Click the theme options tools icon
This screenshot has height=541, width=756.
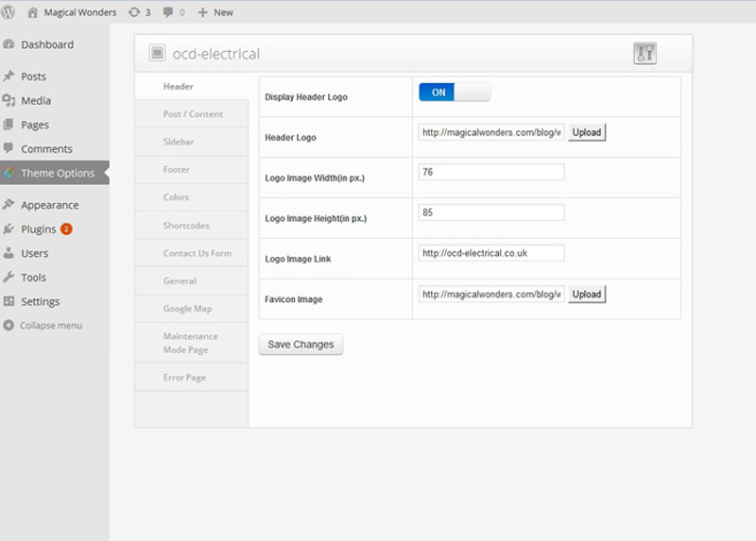[x=644, y=53]
